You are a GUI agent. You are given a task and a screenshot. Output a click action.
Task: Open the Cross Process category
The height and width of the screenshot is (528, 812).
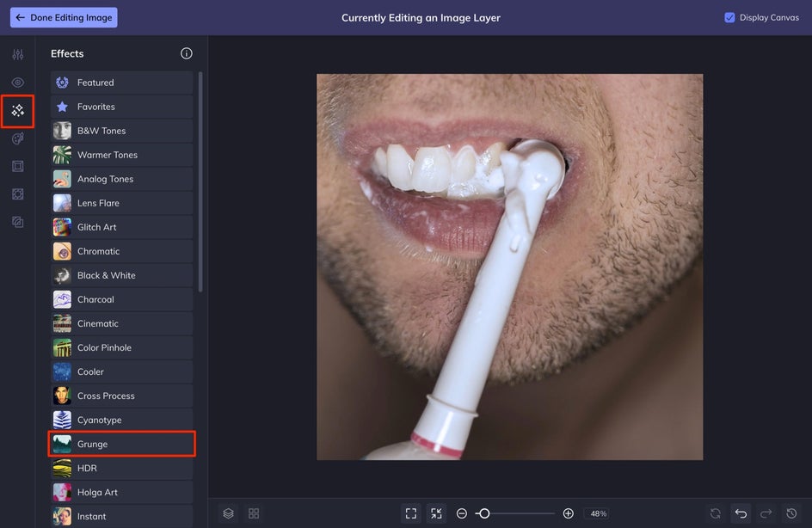click(x=121, y=396)
